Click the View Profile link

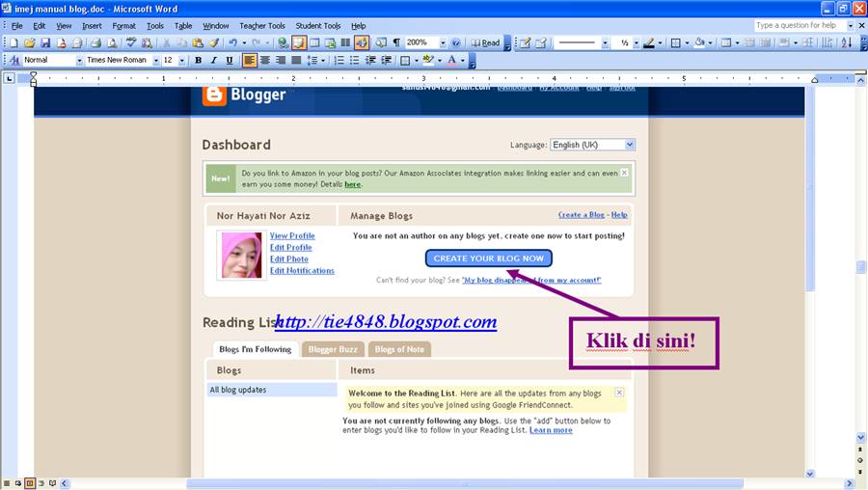coord(292,235)
